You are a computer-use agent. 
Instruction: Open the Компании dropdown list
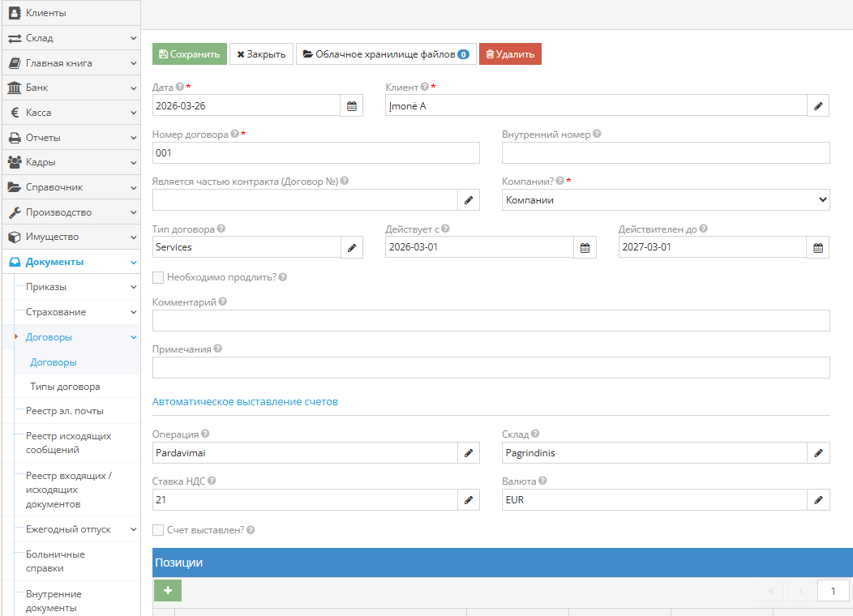pyautogui.click(x=665, y=199)
